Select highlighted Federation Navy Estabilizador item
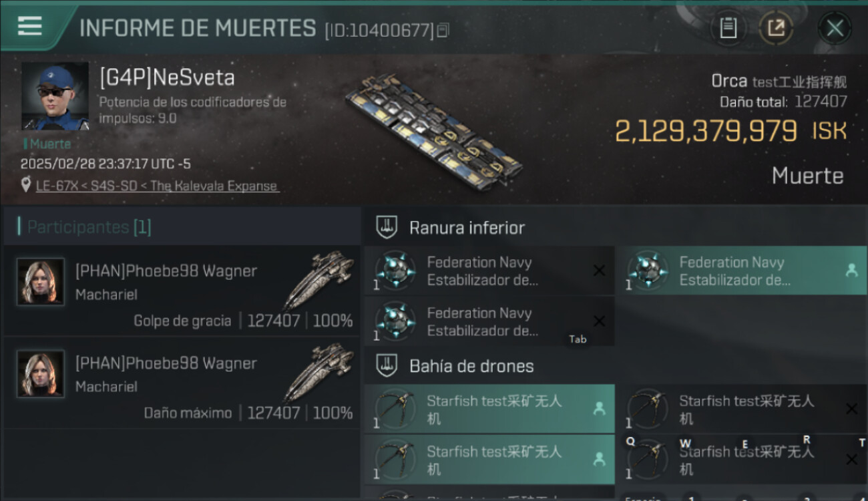 [740, 271]
